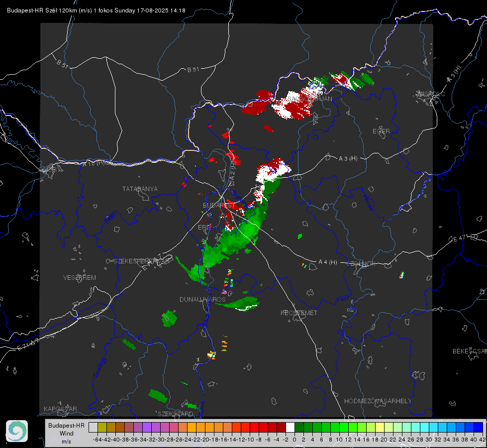Screen dimensions: 487x448
Task: Select the light grey first legend swatch
Action: pyautogui.click(x=93, y=427)
